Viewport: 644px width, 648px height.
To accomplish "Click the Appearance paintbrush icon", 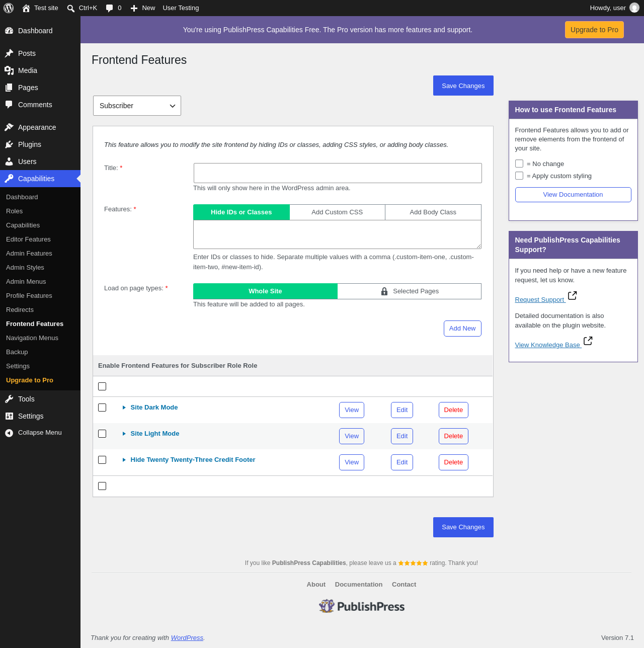I will point(9,127).
